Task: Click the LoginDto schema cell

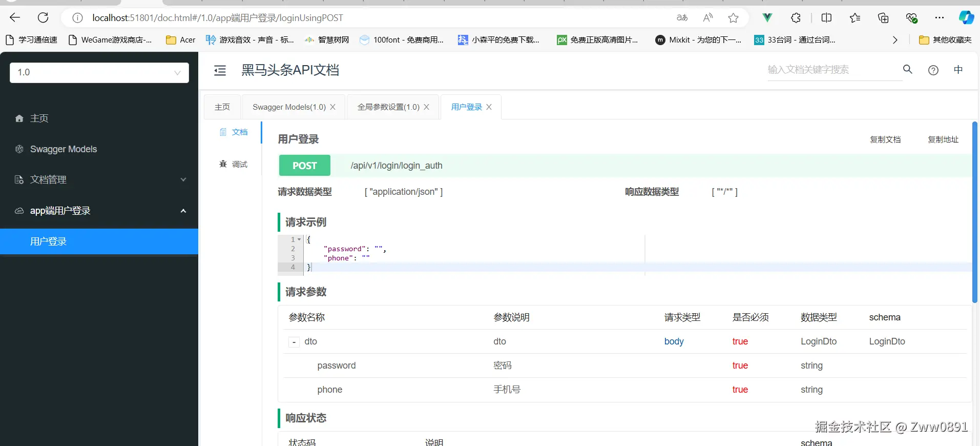Action: pyautogui.click(x=887, y=341)
